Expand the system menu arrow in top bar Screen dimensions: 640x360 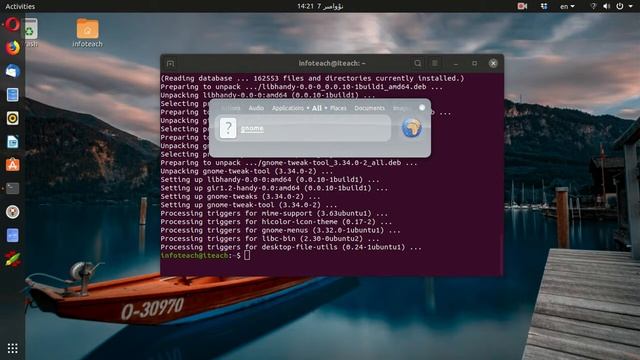[x=631, y=6]
